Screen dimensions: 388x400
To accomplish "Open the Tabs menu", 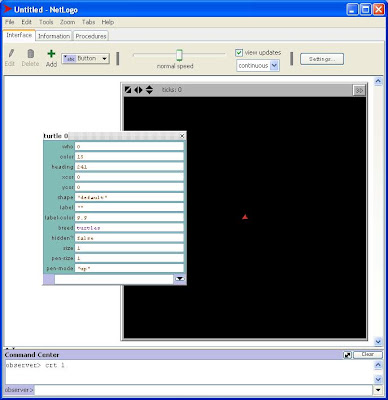I will [88, 22].
